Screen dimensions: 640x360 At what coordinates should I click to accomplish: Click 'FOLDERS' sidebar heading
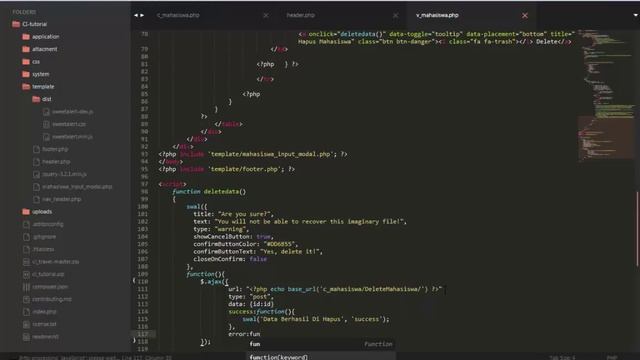(x=24, y=12)
